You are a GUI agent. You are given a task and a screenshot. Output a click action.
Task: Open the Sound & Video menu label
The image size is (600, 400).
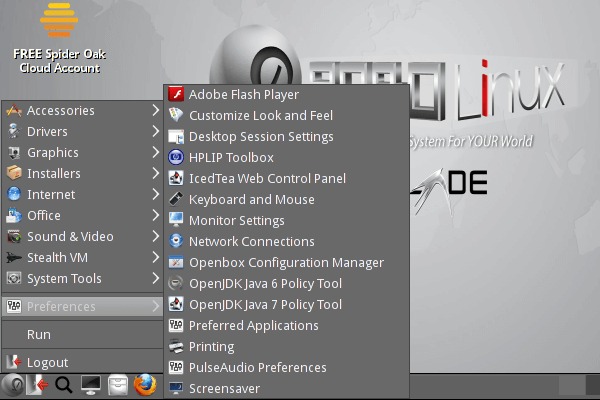[x=70, y=237]
